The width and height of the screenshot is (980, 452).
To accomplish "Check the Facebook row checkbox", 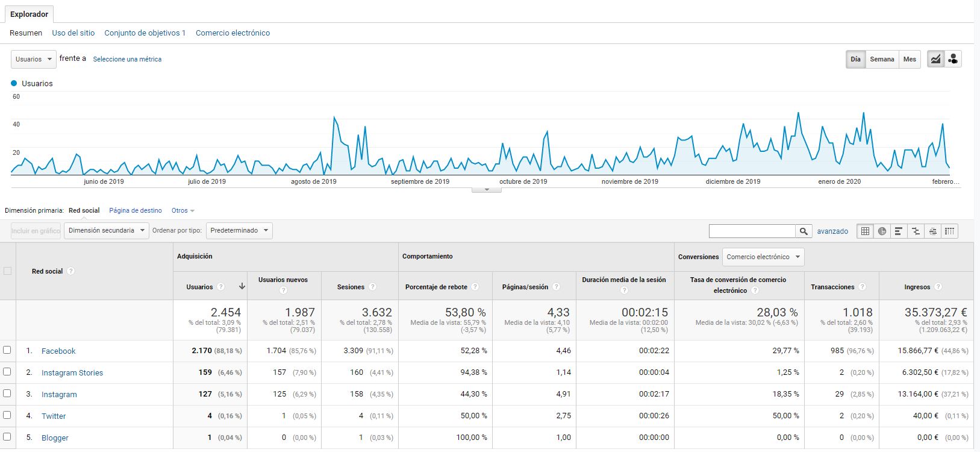I will tap(7, 350).
